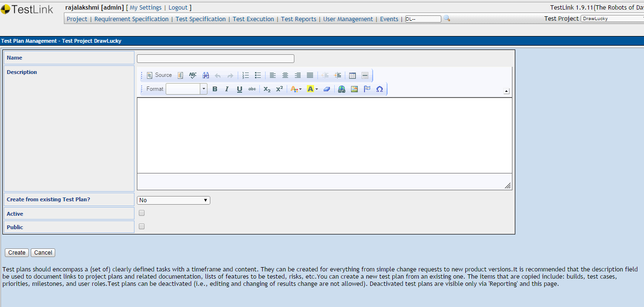
Task: Insert a horizontal rule in the editor
Action: point(365,75)
